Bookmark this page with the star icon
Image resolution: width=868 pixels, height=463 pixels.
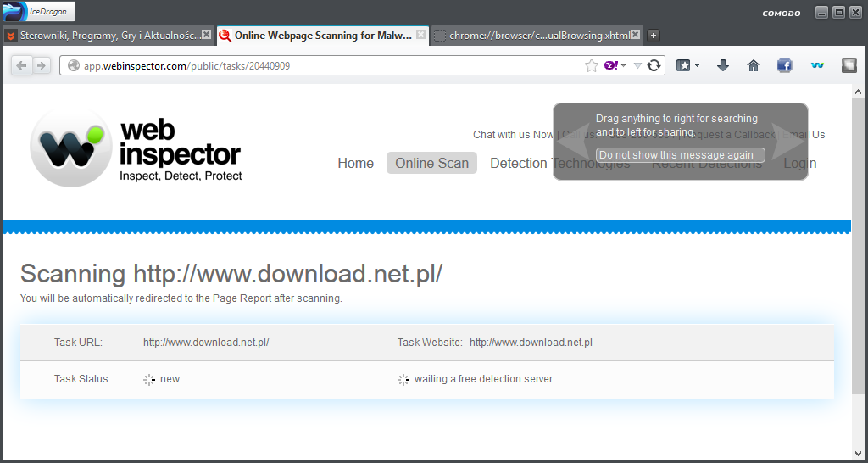591,66
